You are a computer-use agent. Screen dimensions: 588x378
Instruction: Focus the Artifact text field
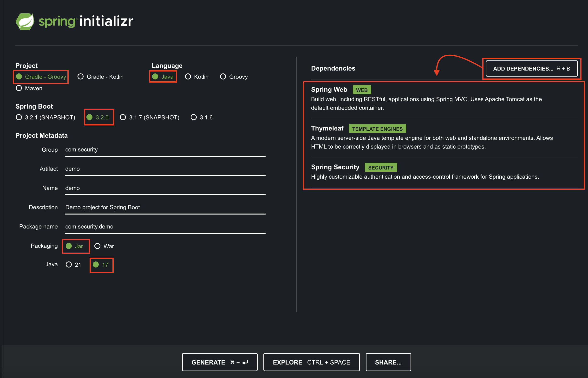coord(165,169)
